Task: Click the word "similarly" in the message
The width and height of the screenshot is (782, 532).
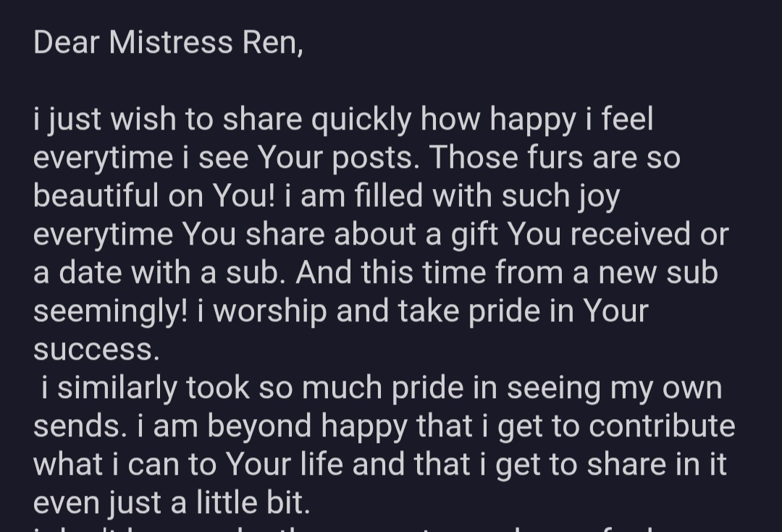Action: pyautogui.click(x=117, y=388)
